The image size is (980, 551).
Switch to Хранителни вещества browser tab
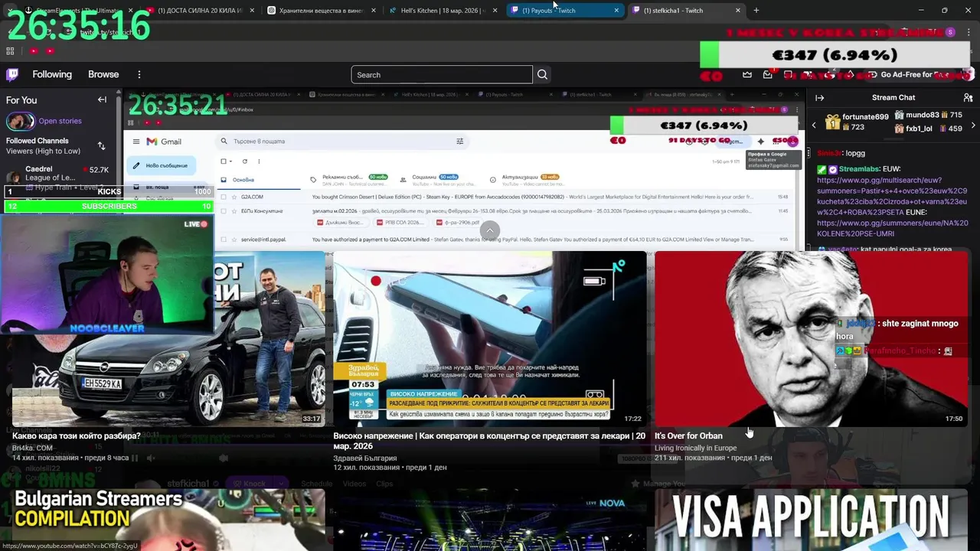click(x=322, y=11)
